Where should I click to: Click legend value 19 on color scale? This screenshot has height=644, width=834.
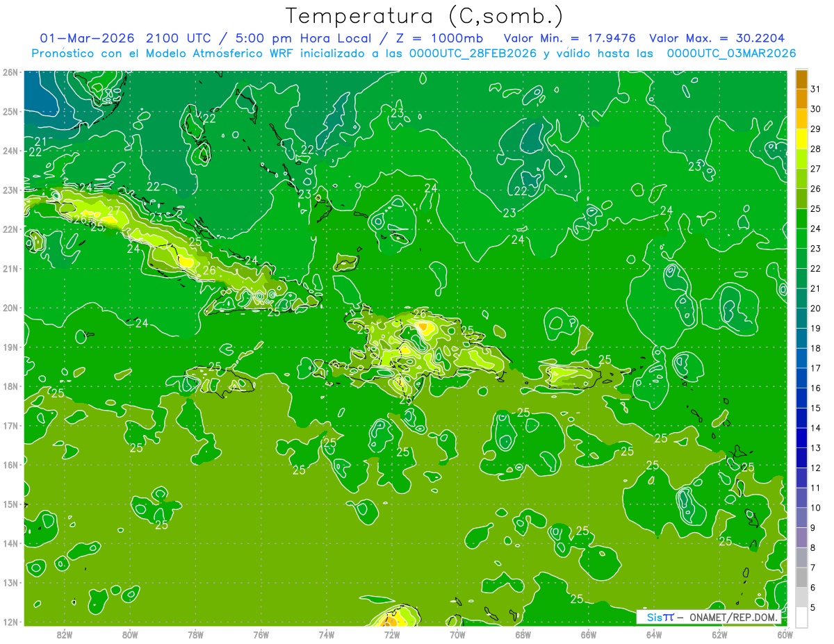[815, 328]
